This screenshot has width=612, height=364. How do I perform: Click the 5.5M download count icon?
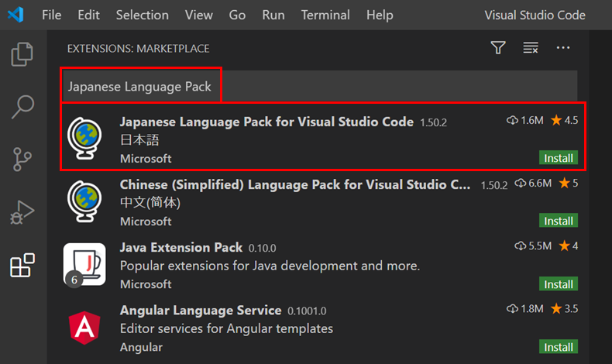click(521, 246)
